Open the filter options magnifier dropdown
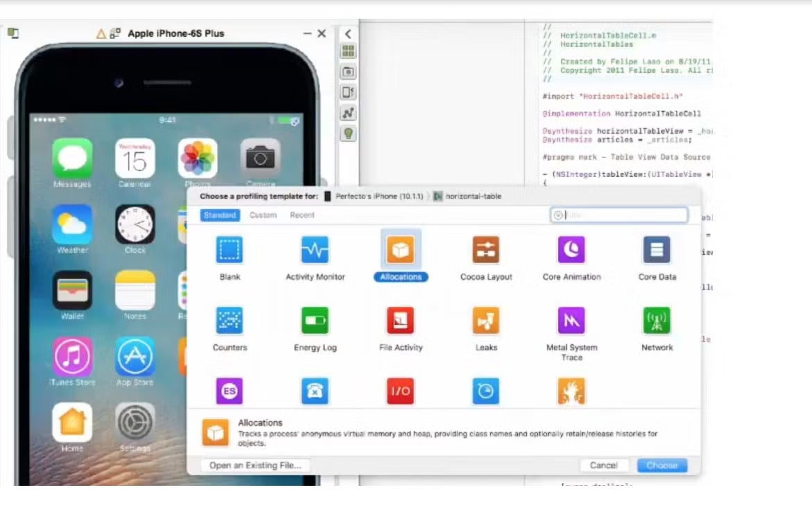The height and width of the screenshot is (508, 812). click(x=558, y=215)
